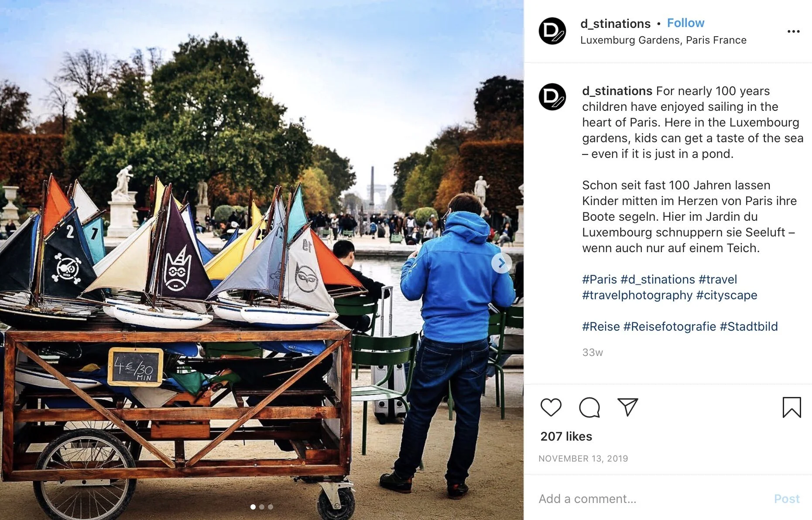Click the Post comment button

tap(786, 499)
